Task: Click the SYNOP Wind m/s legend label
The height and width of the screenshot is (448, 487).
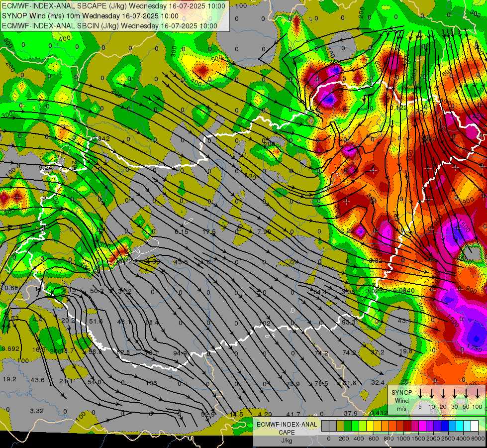Action: tap(401, 400)
